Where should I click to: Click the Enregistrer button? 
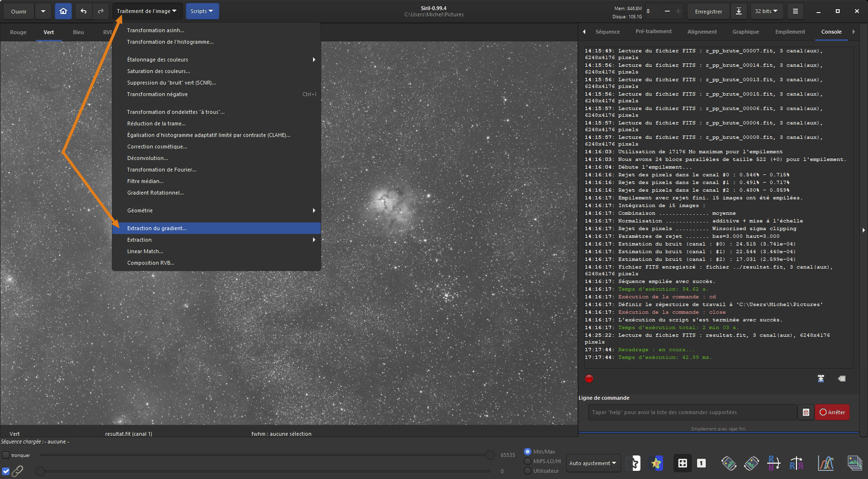coord(708,12)
